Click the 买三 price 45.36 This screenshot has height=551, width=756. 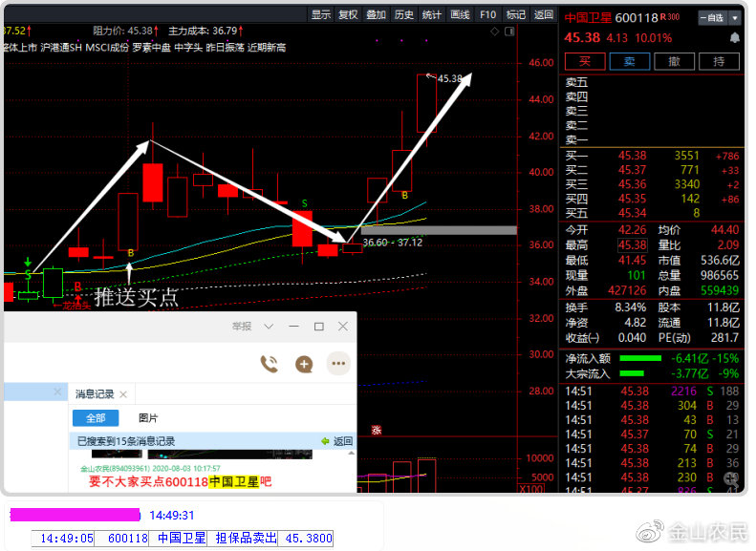coord(632,184)
